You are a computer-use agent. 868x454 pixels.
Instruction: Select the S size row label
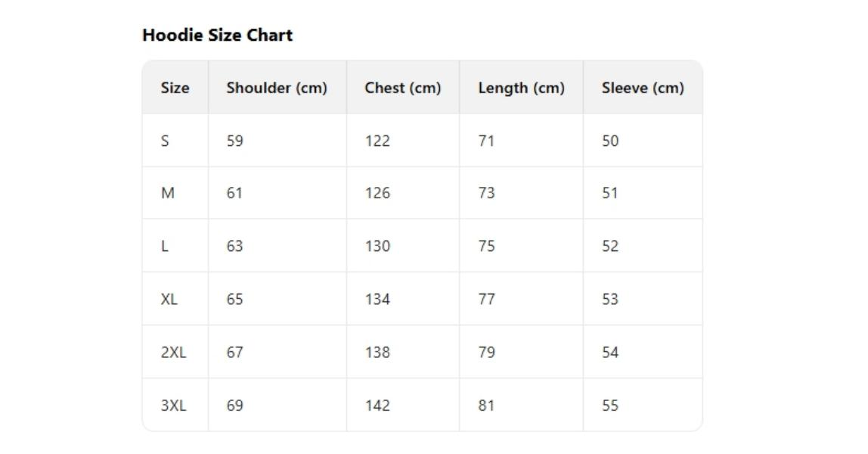[165, 141]
